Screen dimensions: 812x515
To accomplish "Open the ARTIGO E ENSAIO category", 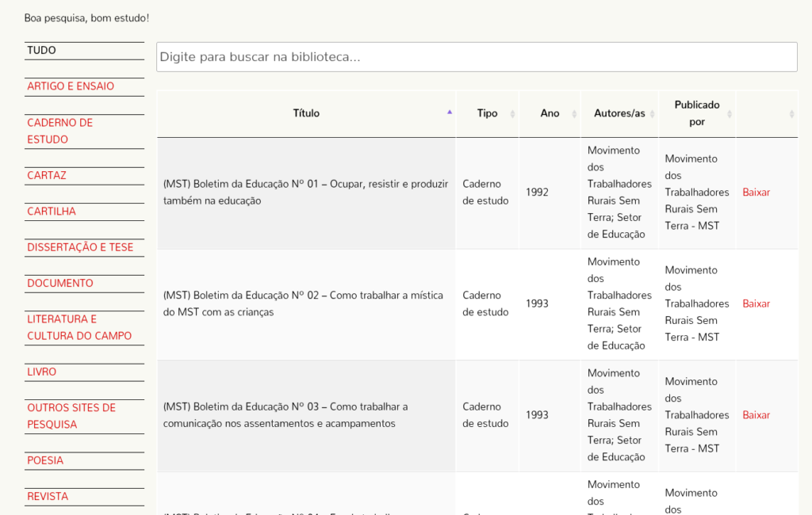I will (71, 86).
